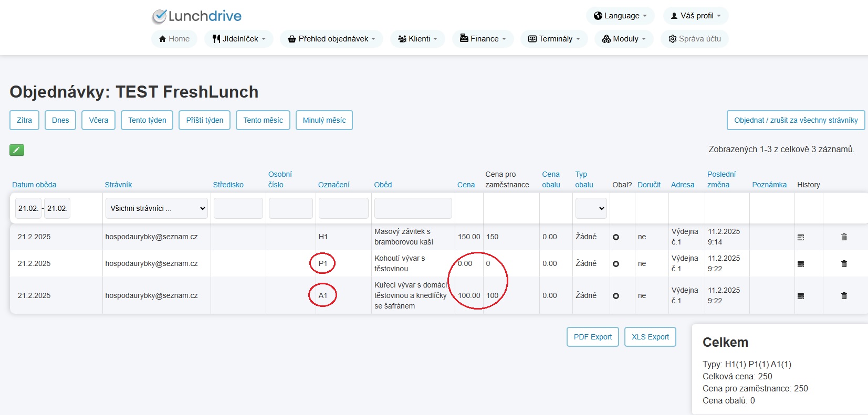This screenshot has width=868, height=415.
Task: Toggle Obal option for A1 row
Action: pos(616,296)
